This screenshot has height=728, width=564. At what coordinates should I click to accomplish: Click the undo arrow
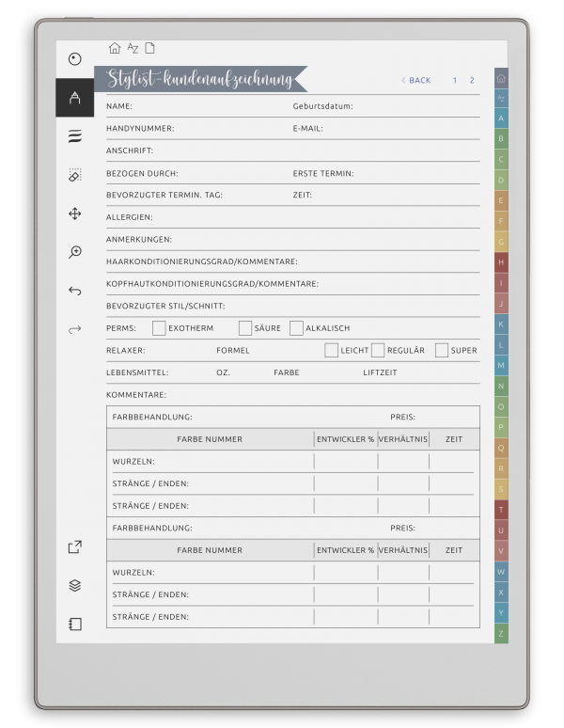point(74,291)
